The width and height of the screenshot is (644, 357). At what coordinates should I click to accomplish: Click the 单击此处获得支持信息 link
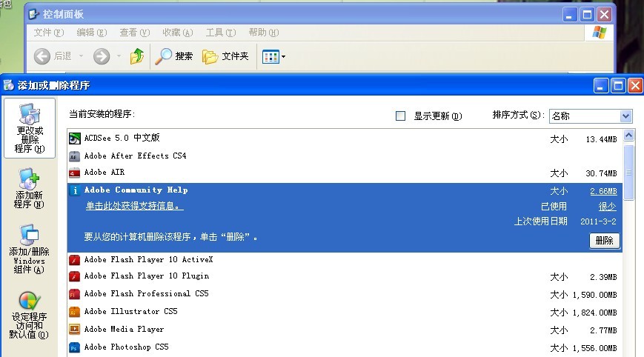[x=134, y=206]
